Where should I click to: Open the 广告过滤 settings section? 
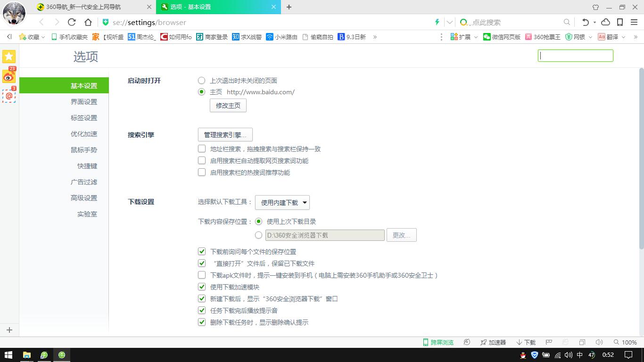(x=84, y=182)
